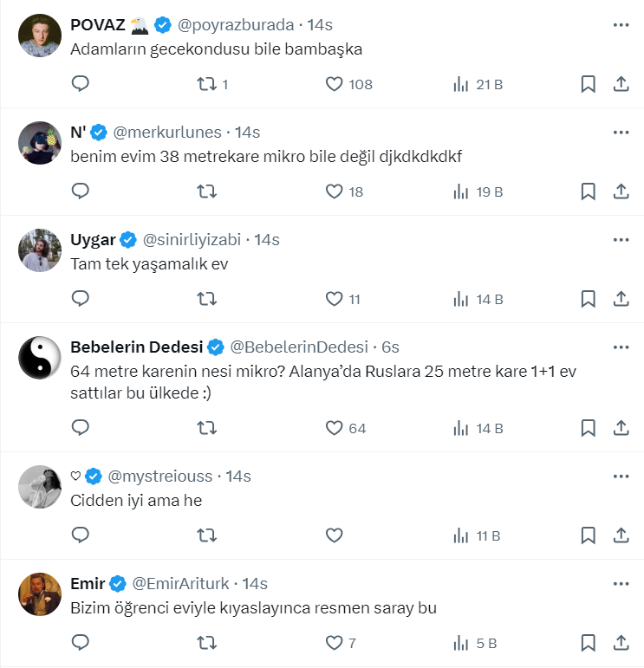Expand more menu for Bebelerin Dedesi's tweet
This screenshot has height=668, width=644.
pos(621,347)
